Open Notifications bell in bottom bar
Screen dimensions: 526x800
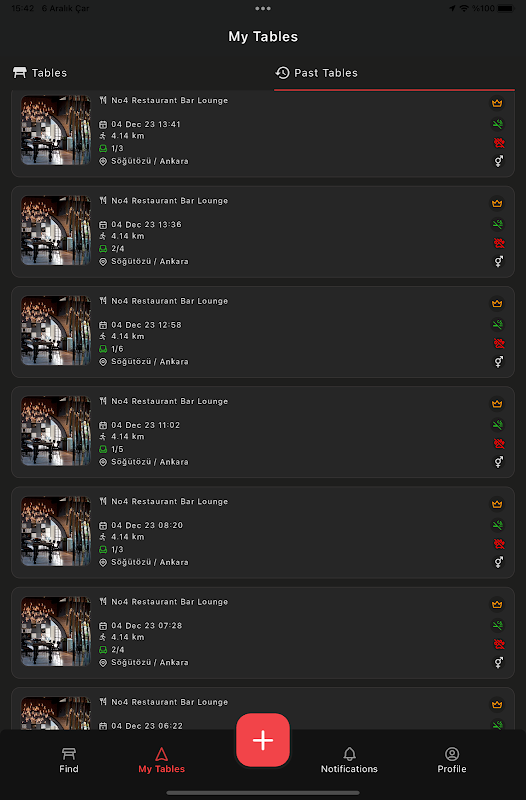pyautogui.click(x=349, y=760)
